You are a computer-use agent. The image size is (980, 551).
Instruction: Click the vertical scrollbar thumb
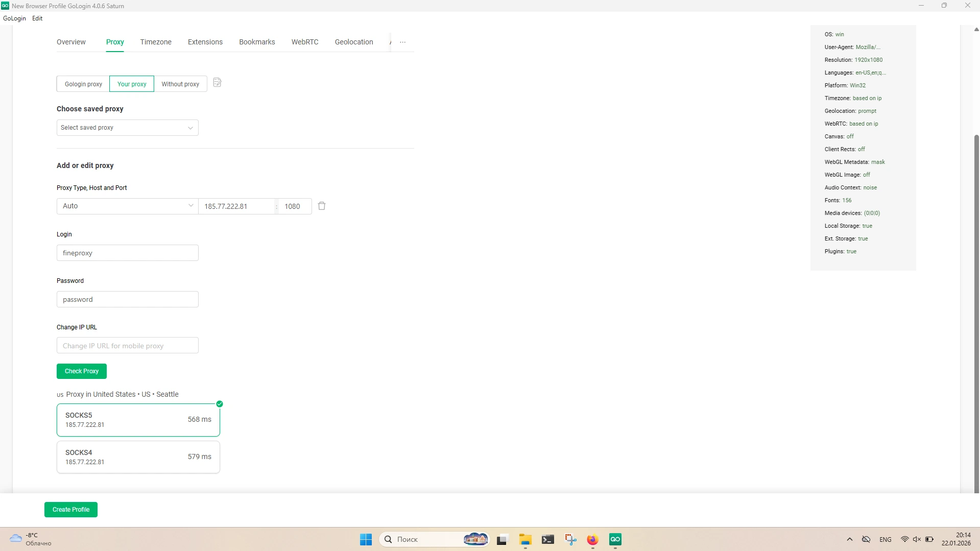tap(976, 314)
